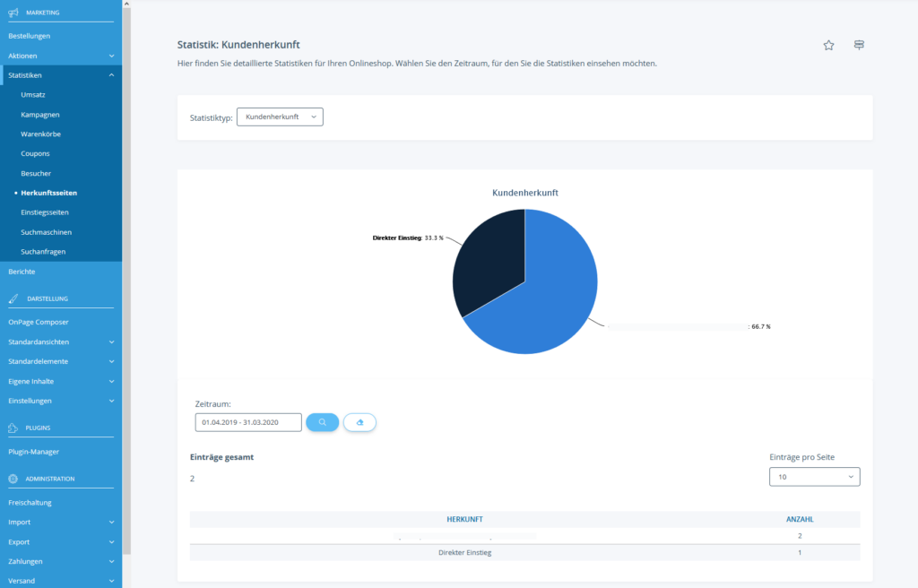The width and height of the screenshot is (918, 588).
Task: Click the Zeitraum date range field
Action: coord(248,421)
